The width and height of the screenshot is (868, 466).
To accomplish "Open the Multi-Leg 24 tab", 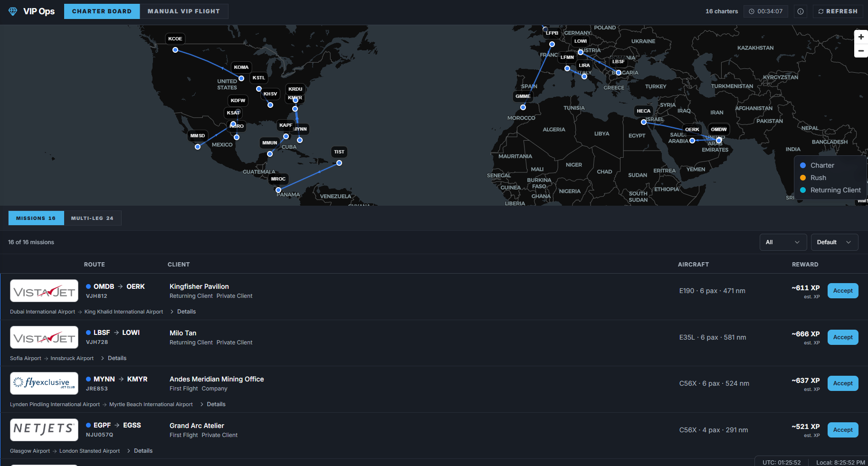I will click(x=93, y=218).
